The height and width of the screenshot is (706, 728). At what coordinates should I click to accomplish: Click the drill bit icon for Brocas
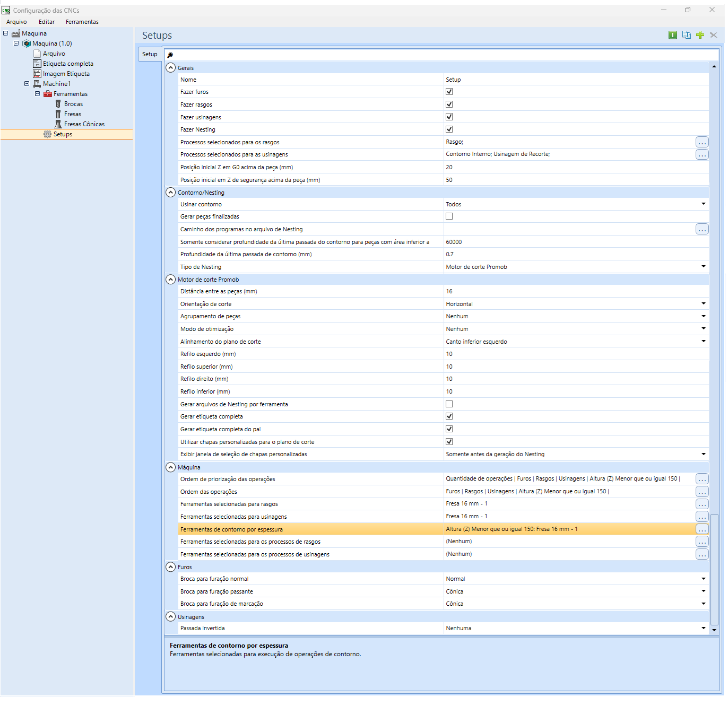(58, 104)
